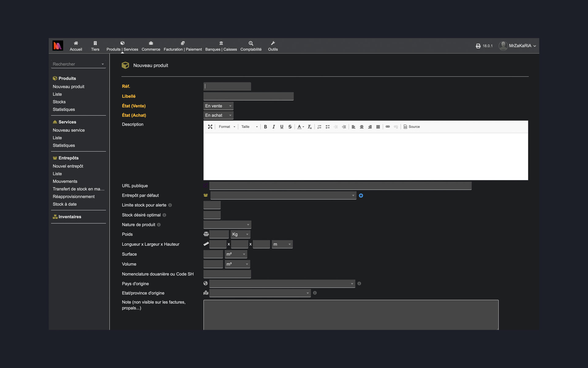
Task: Click the Underline formatting icon
Action: (282, 127)
